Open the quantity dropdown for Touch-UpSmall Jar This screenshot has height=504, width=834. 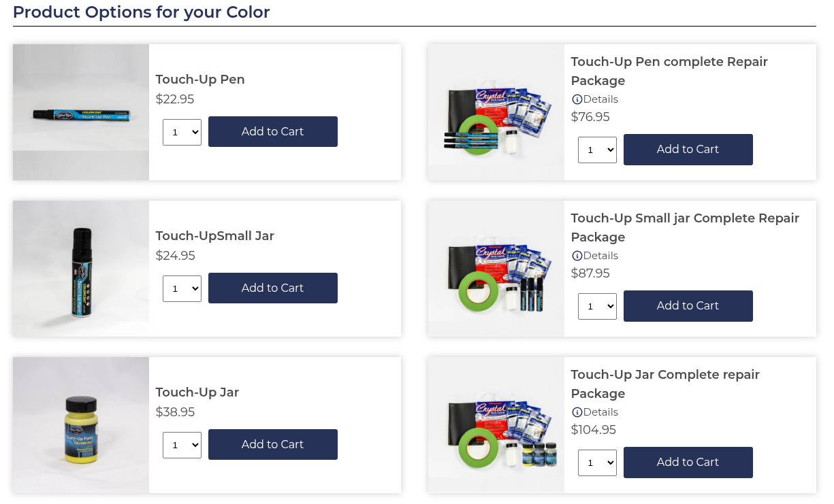coord(182,288)
